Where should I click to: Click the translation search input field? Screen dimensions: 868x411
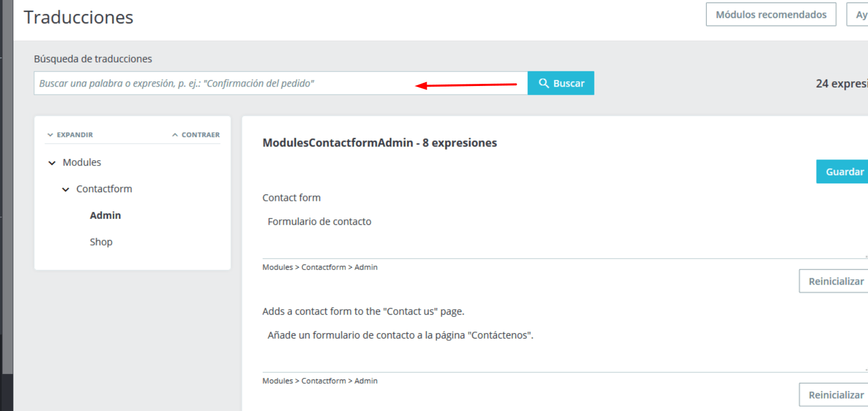coord(281,83)
